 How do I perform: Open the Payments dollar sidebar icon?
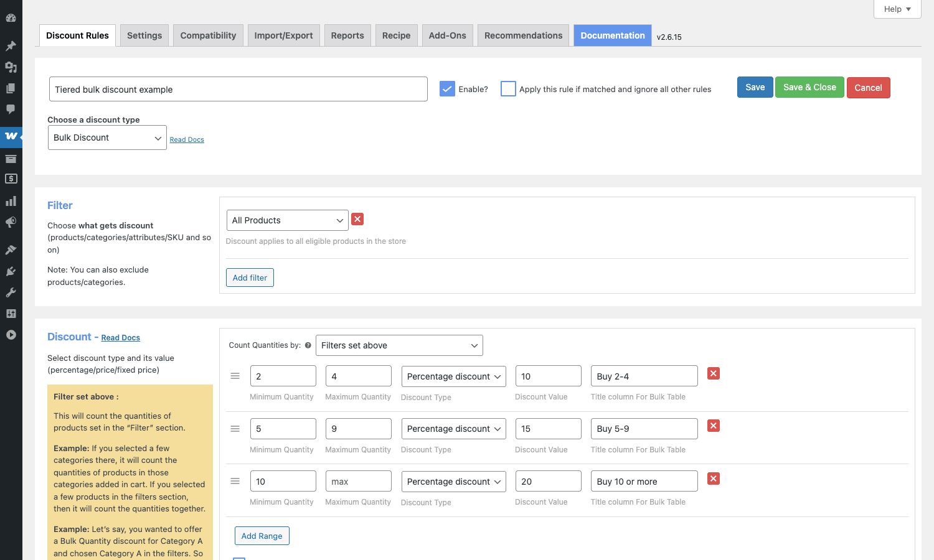click(11, 179)
